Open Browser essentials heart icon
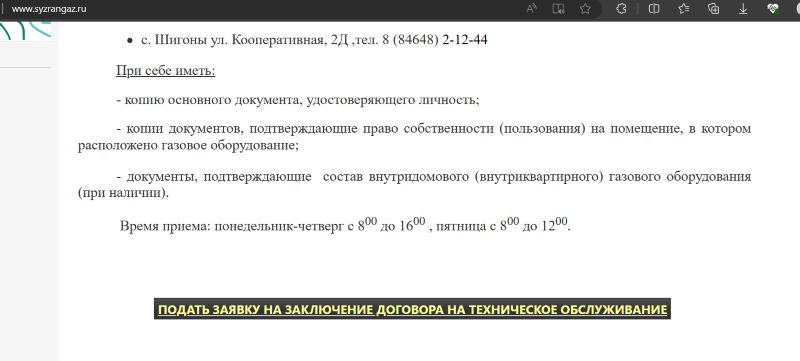Viewport: 800px width, 361px height. point(773,9)
